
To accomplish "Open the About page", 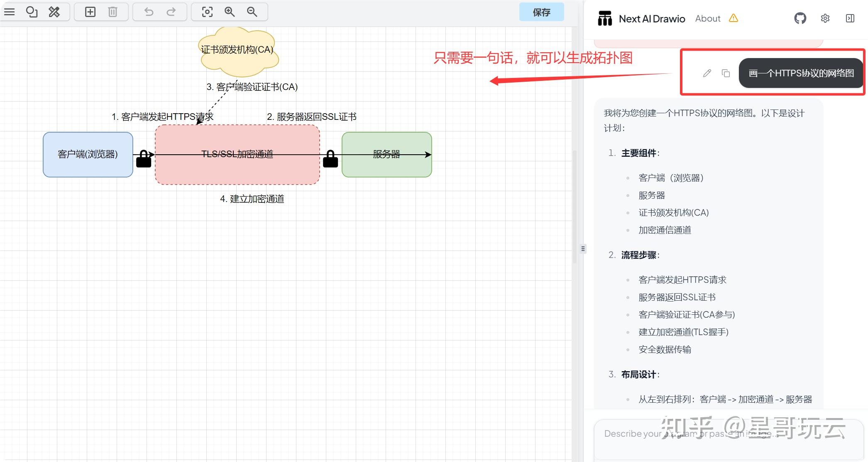I will tap(707, 18).
